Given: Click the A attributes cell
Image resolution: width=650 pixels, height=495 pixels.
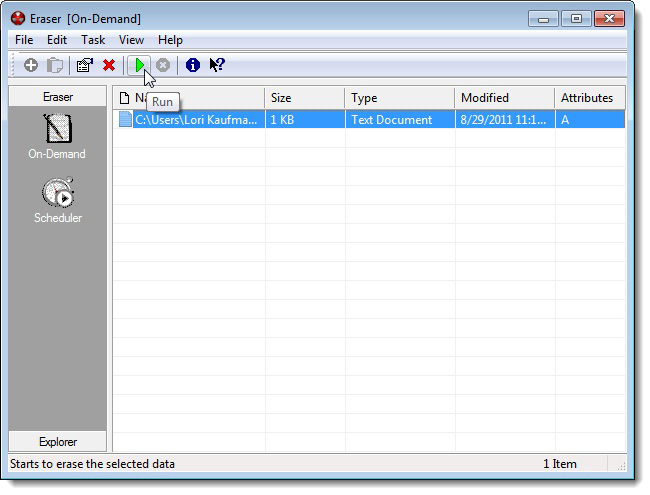Looking at the screenshot, I should pos(590,119).
